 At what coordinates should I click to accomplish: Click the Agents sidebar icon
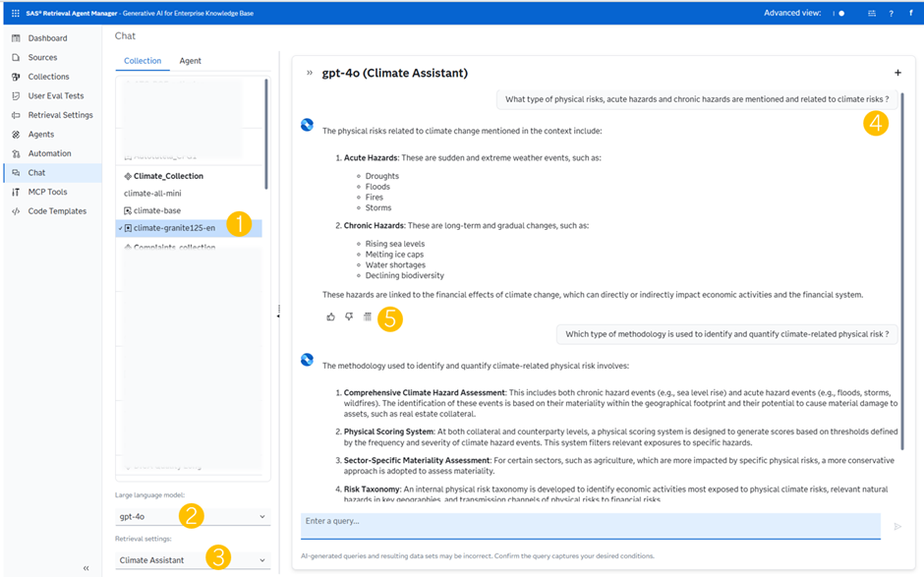16,135
